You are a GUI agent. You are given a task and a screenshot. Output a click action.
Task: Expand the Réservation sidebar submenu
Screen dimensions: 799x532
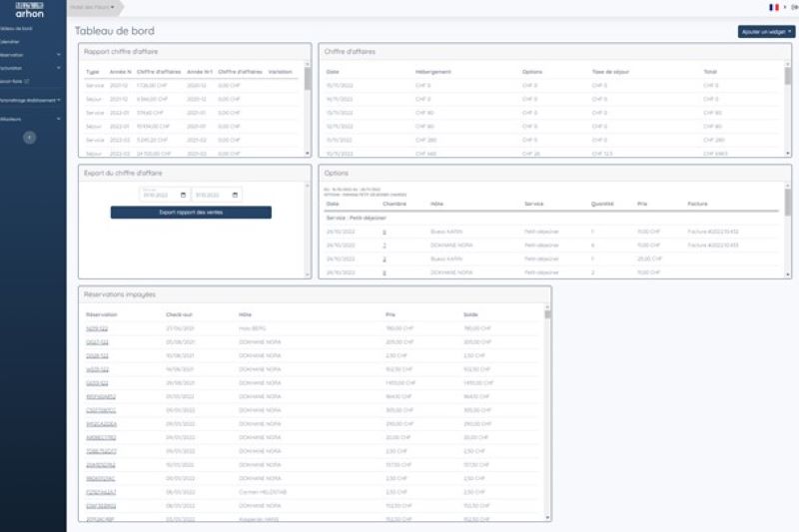pyautogui.click(x=59, y=55)
